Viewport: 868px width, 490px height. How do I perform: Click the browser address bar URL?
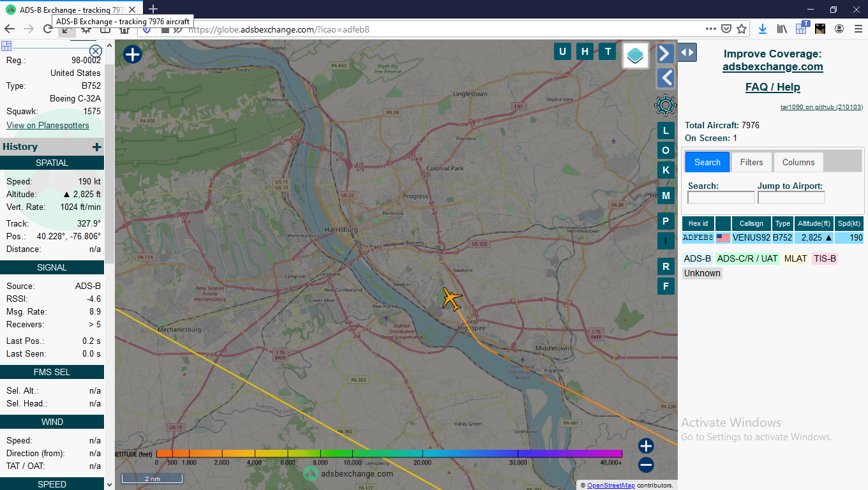278,29
